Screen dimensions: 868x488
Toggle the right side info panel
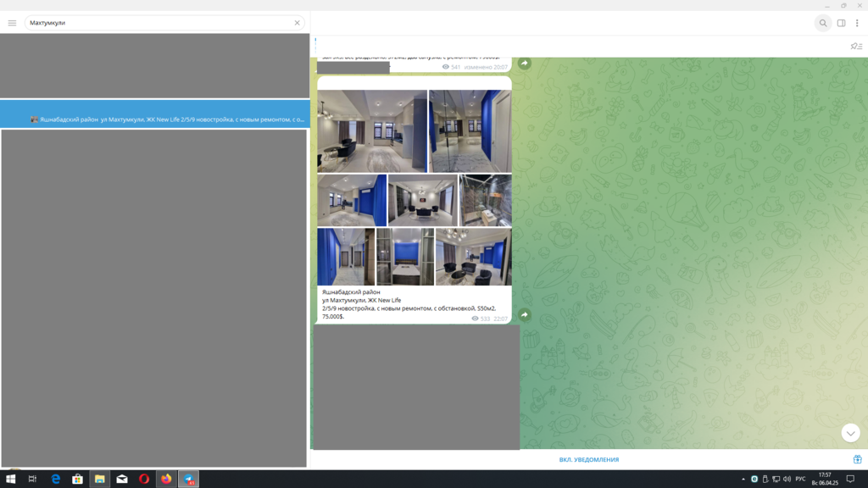coord(841,23)
